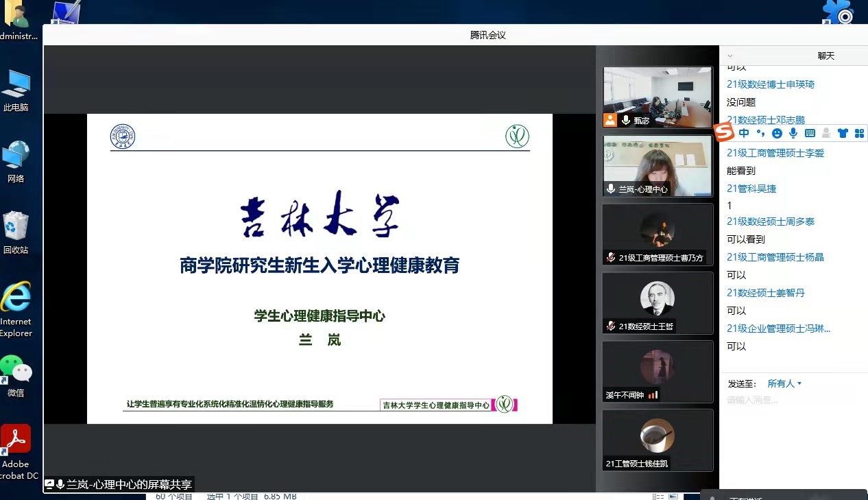Open the 微信 WeChat desktop icon

tap(16, 376)
